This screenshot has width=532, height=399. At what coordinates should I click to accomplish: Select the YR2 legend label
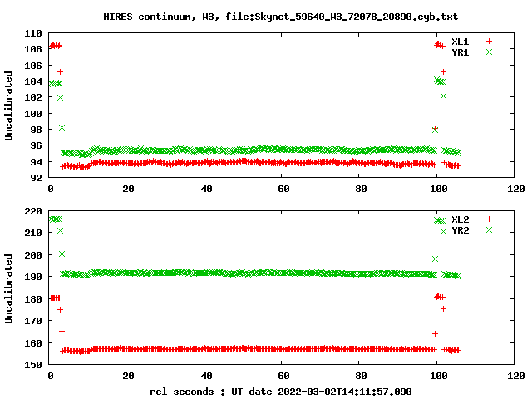point(460,230)
